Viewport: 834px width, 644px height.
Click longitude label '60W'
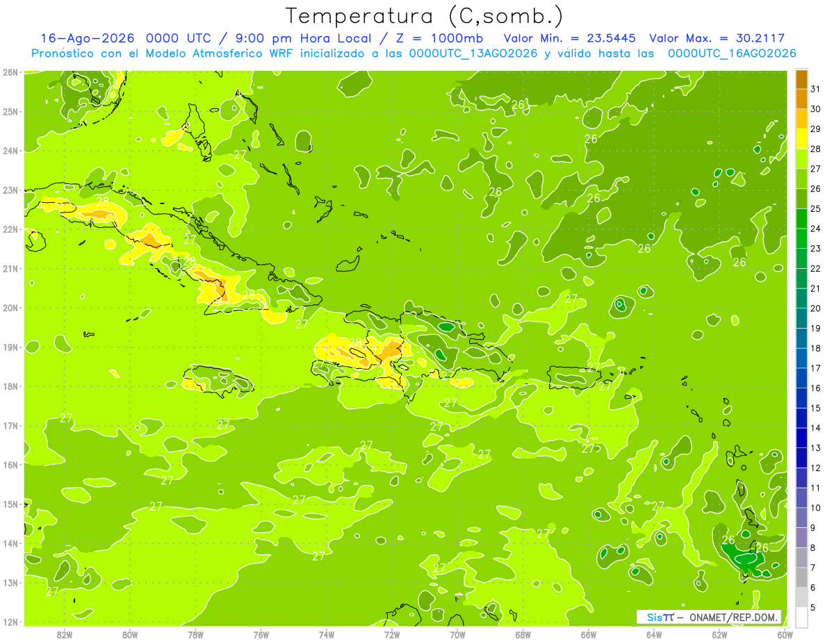785,634
